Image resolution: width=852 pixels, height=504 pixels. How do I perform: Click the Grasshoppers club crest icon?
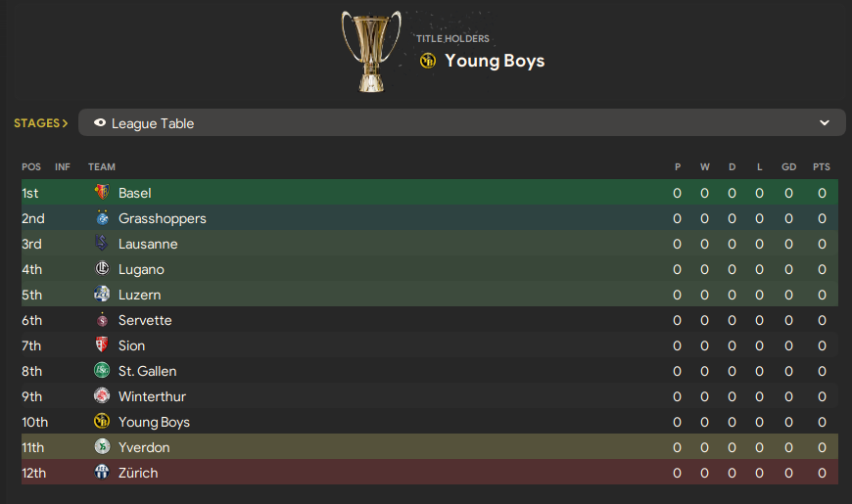101,218
